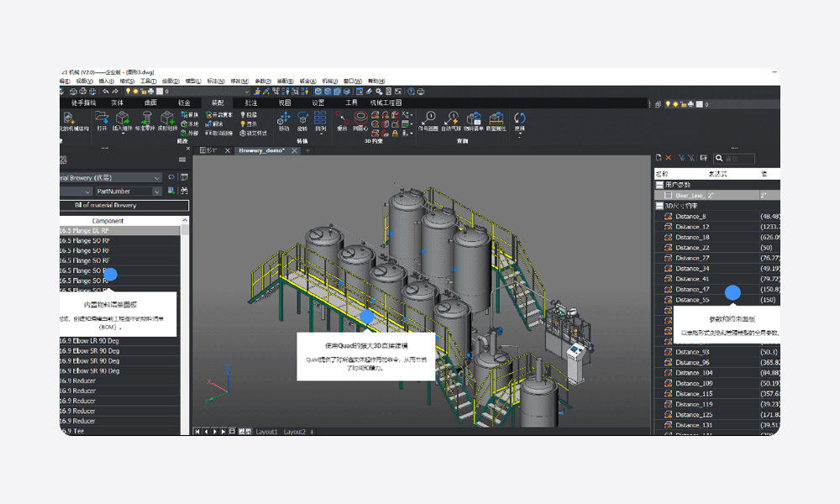Toggle layer freeze sun icon in layer toolbar

135,92
